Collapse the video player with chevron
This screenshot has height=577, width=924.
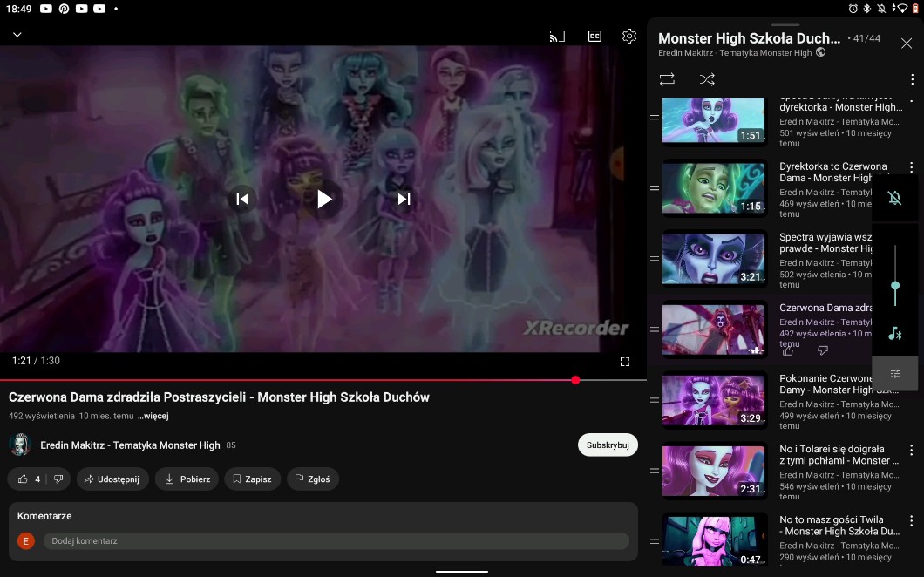pos(17,35)
